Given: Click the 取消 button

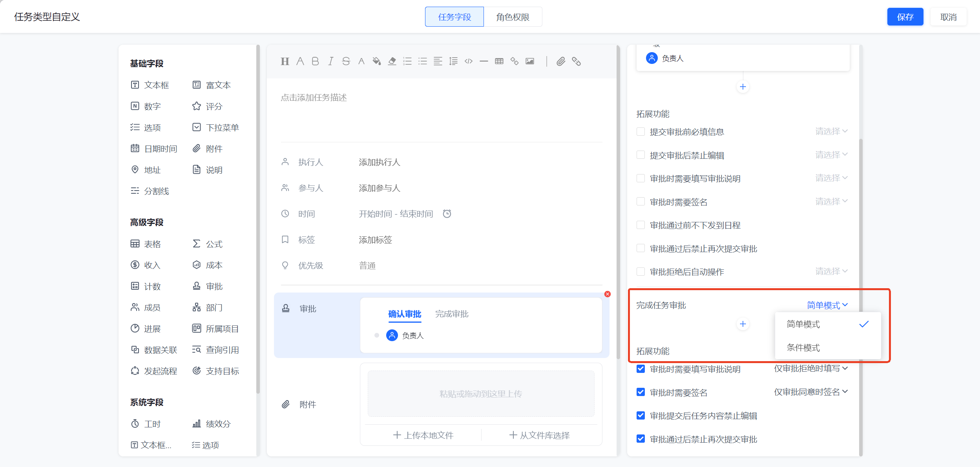Looking at the screenshot, I should (948, 17).
